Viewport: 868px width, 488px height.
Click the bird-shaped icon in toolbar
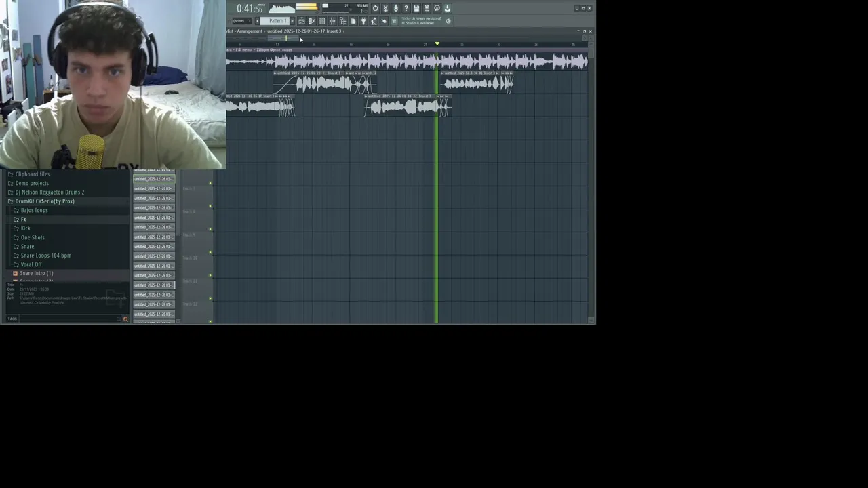[x=384, y=21]
